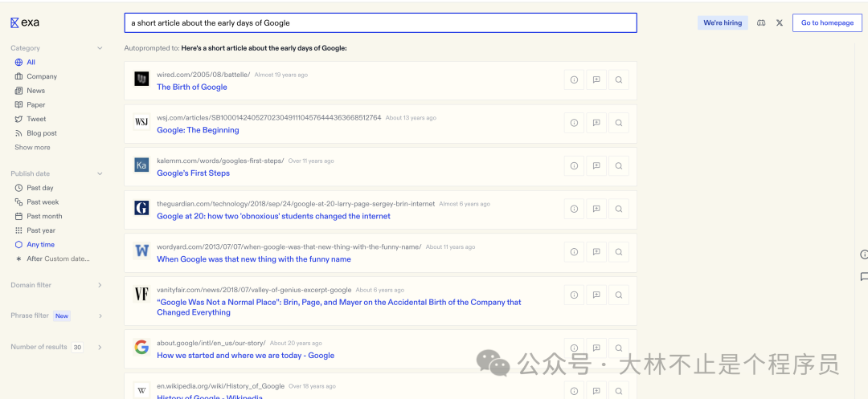The width and height of the screenshot is (868, 399).
Task: Select the All category filter
Action: tap(25, 63)
